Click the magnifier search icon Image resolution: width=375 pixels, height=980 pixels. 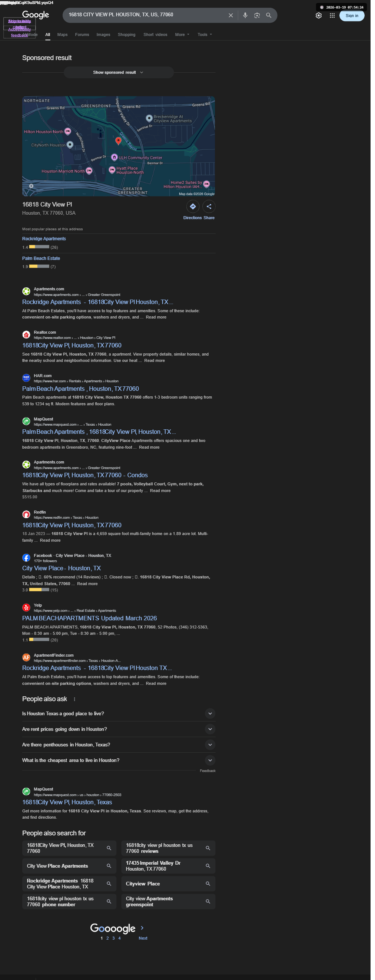(269, 15)
